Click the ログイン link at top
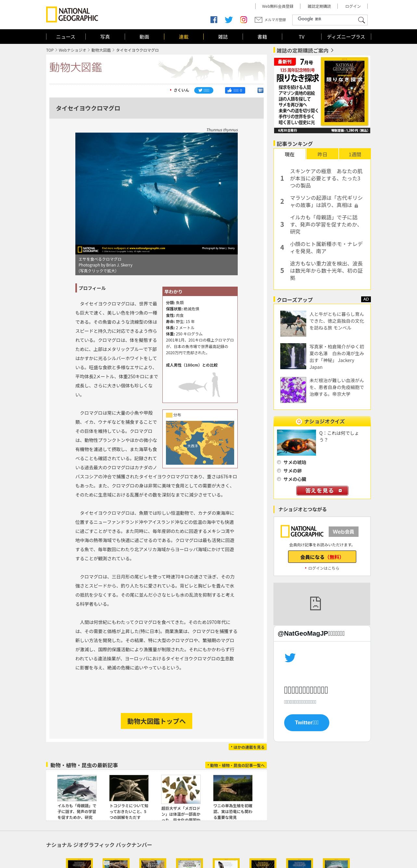The height and width of the screenshot is (868, 417). [353, 6]
